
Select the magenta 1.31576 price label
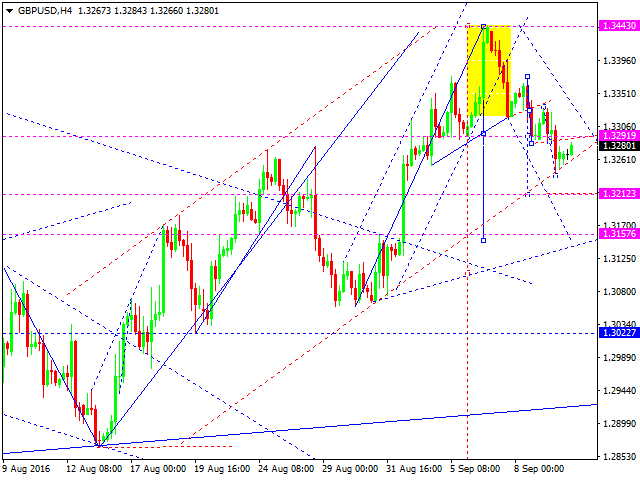tap(619, 233)
